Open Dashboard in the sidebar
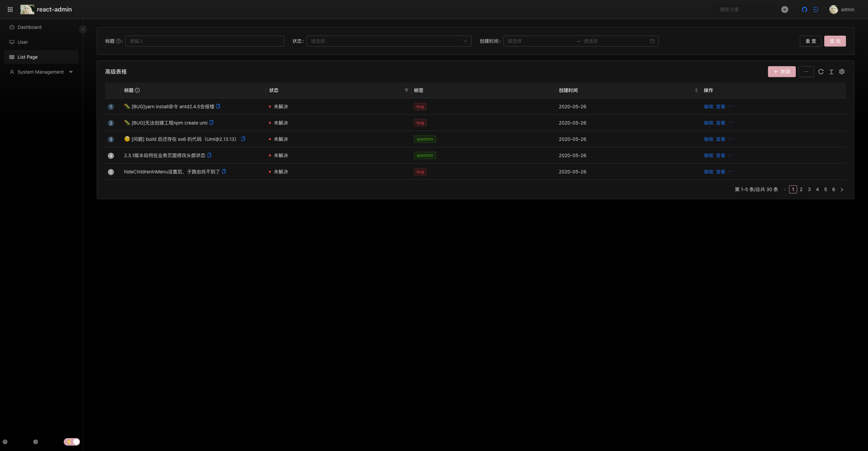Image resolution: width=868 pixels, height=451 pixels. point(29,27)
